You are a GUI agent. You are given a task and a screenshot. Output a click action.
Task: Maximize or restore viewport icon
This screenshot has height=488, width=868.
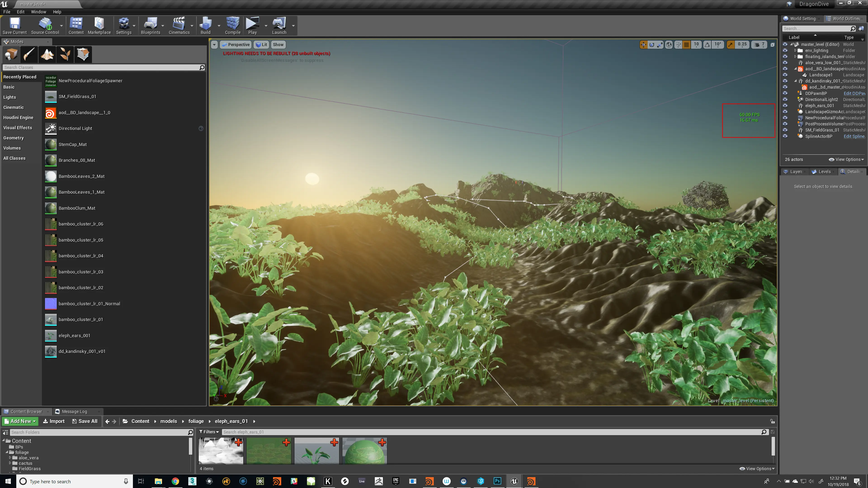pyautogui.click(x=772, y=45)
